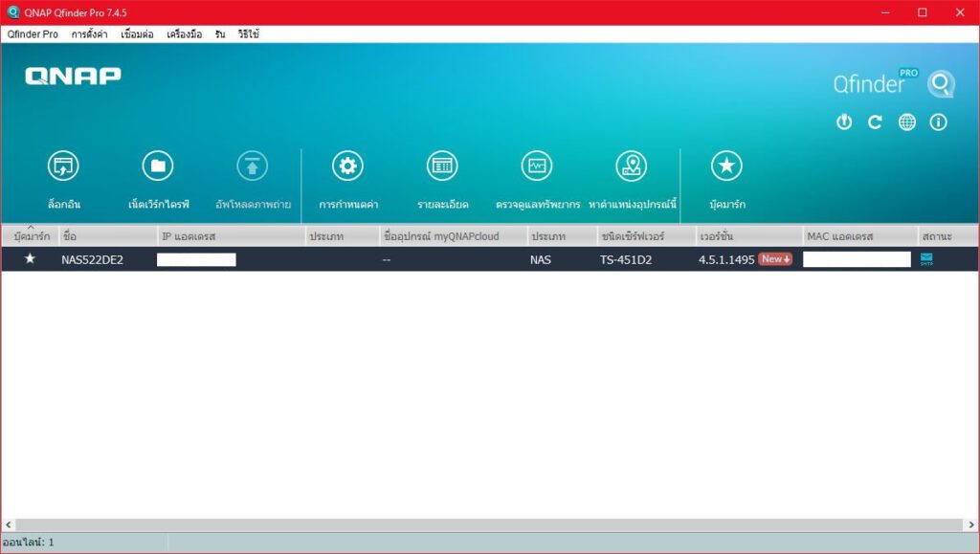
Task: Click the Qfinder Pro title bar icon
Action: tap(13, 12)
